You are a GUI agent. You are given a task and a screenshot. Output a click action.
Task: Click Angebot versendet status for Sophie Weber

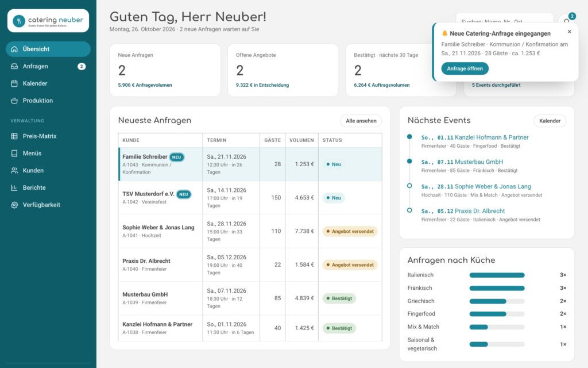click(x=350, y=231)
